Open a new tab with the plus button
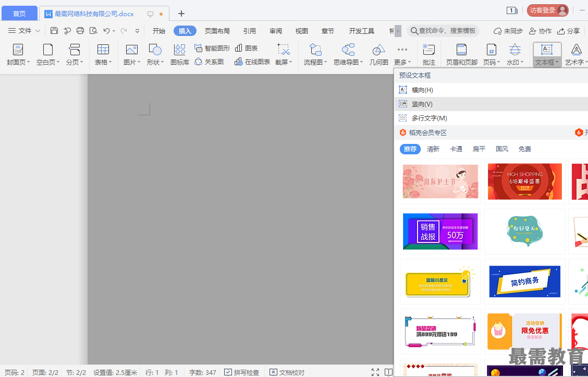Image resolution: width=588 pixels, height=377 pixels. [181, 14]
